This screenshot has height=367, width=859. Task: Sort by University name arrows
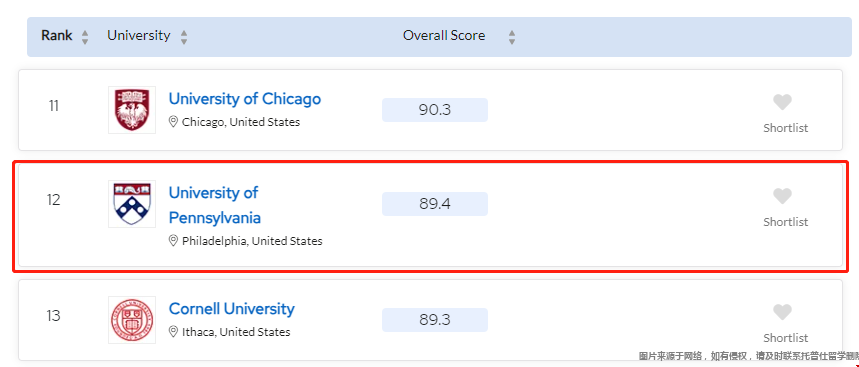coord(184,37)
